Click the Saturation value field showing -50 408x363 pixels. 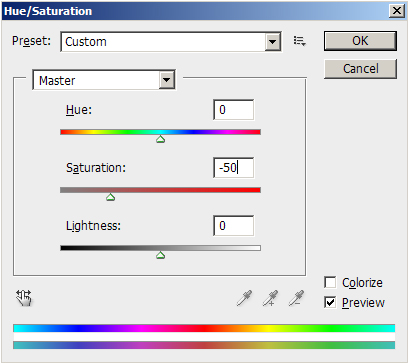click(x=233, y=168)
